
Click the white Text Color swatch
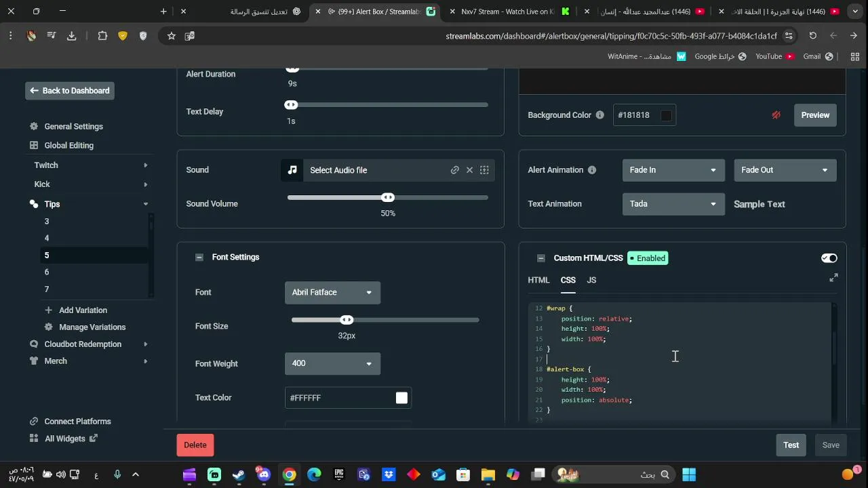click(x=401, y=398)
